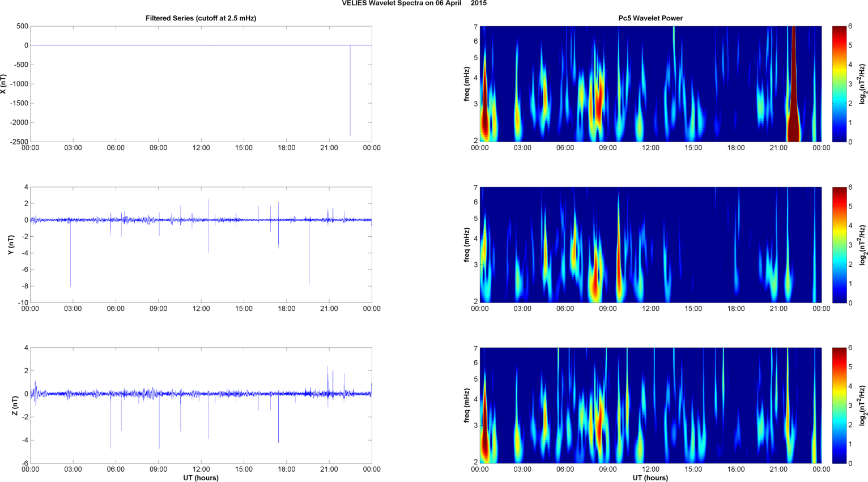This screenshot has width=868, height=482.
Task: Click the Y component Pc5 wavelet power spectrum
Action: click(x=650, y=245)
